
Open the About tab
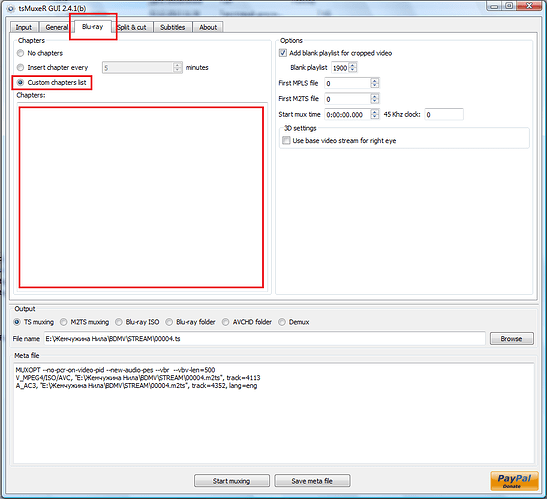208,27
